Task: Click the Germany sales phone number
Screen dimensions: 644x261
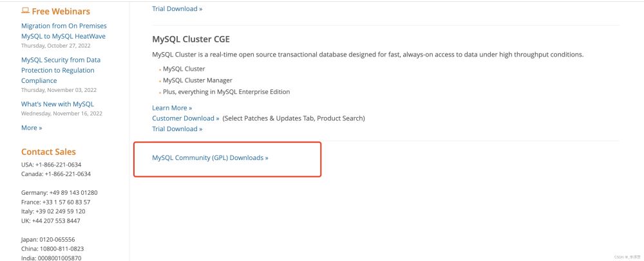Action: [x=73, y=193]
